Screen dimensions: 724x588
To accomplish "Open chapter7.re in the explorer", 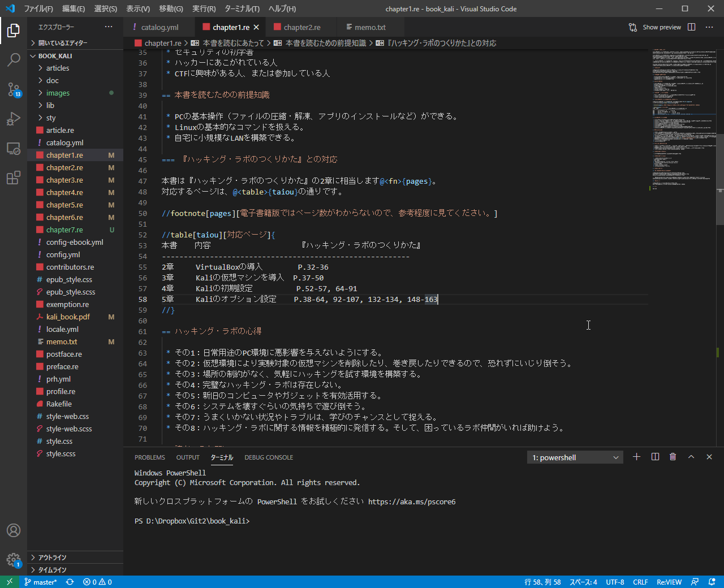I will pyautogui.click(x=75, y=230).
